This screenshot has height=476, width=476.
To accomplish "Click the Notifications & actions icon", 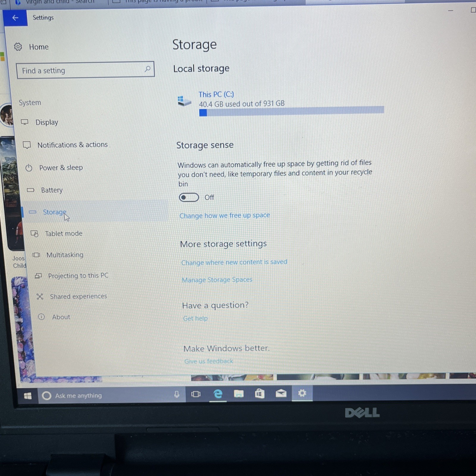I will point(27,145).
